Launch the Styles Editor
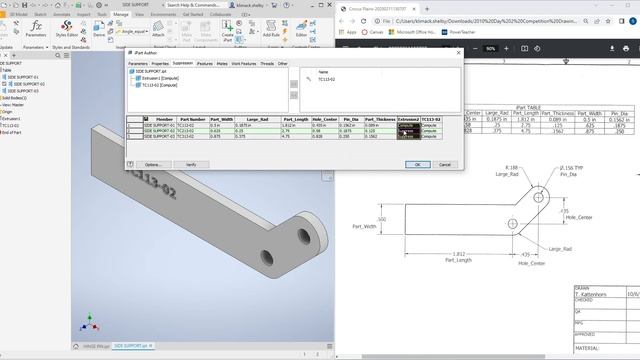The height and width of the screenshot is (360, 640). point(67,29)
